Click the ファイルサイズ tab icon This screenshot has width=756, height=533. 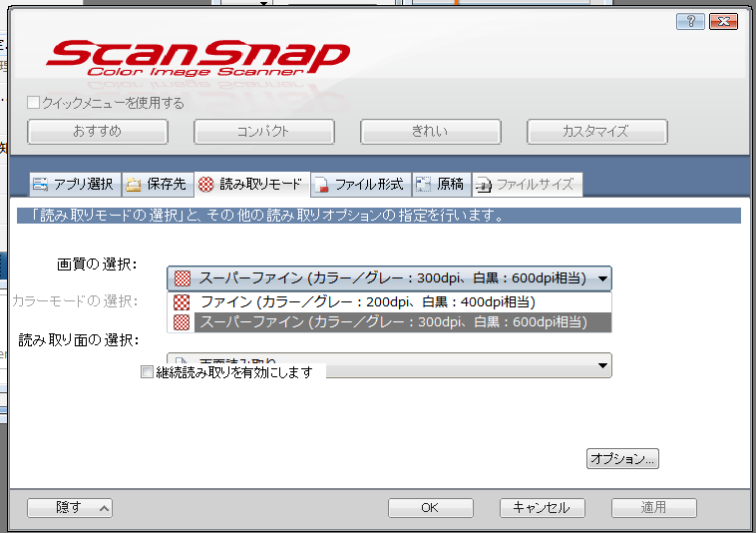[x=483, y=185]
